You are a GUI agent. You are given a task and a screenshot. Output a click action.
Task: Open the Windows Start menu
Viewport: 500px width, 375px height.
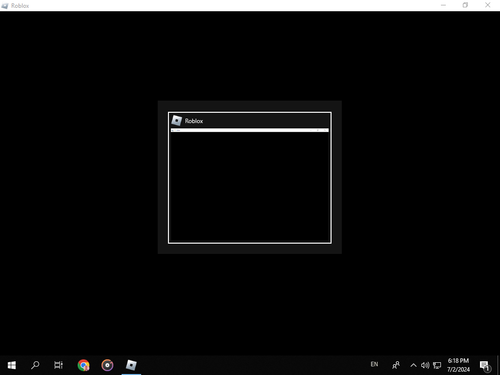pos(12,365)
